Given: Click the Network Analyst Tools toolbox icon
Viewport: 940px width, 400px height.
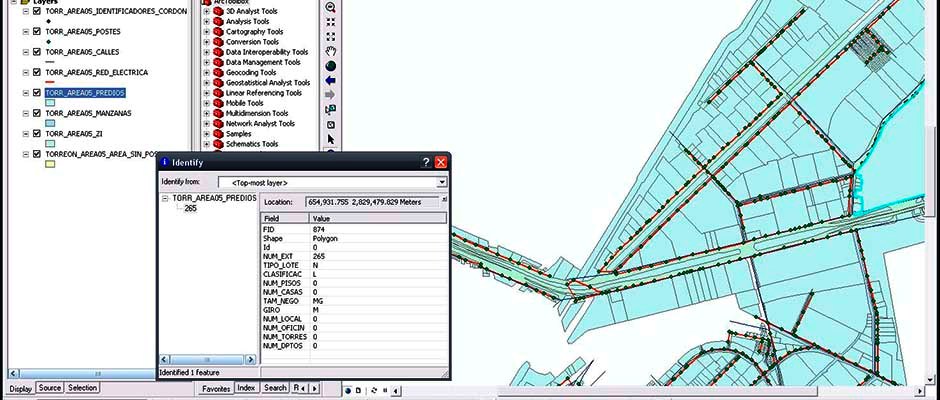Looking at the screenshot, I should (x=218, y=123).
